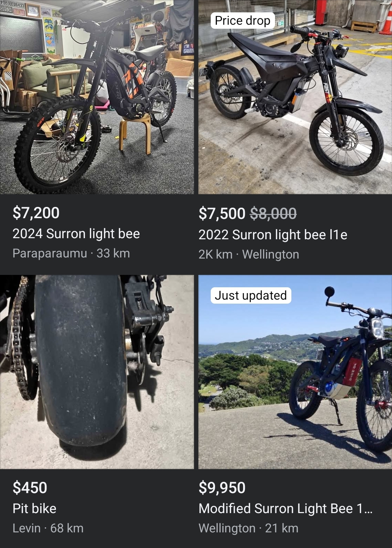Open the '2022 Surron light bee l1e' title

pos(273,235)
